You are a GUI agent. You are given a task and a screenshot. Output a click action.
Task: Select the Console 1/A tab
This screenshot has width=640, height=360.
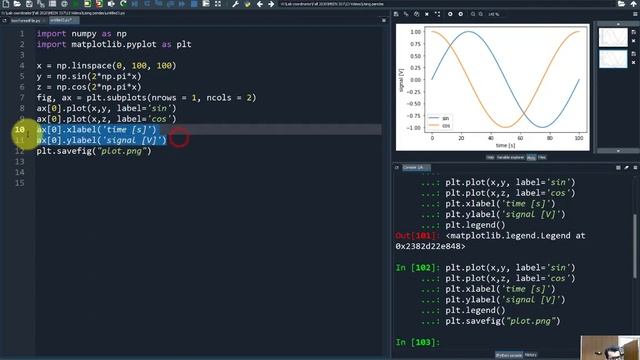416,167
